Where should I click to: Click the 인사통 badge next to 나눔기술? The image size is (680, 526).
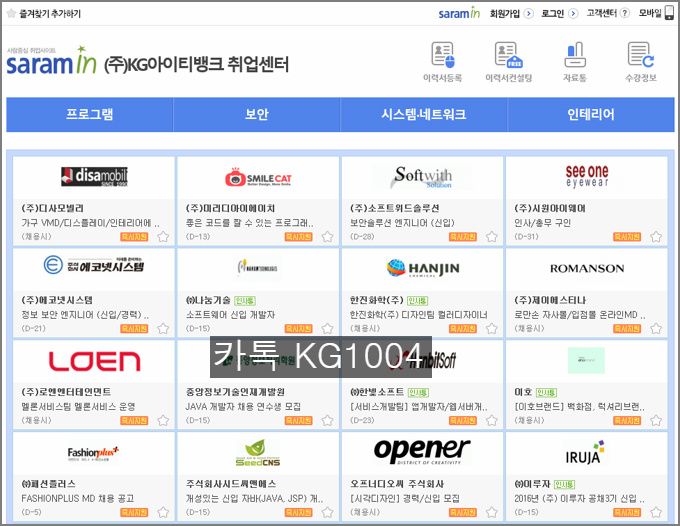tap(245, 301)
